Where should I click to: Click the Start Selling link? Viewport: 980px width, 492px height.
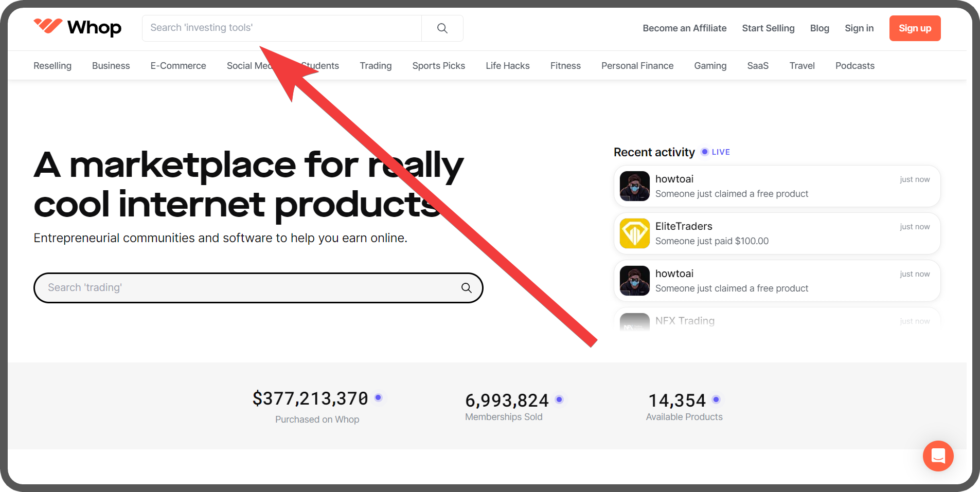(x=768, y=28)
